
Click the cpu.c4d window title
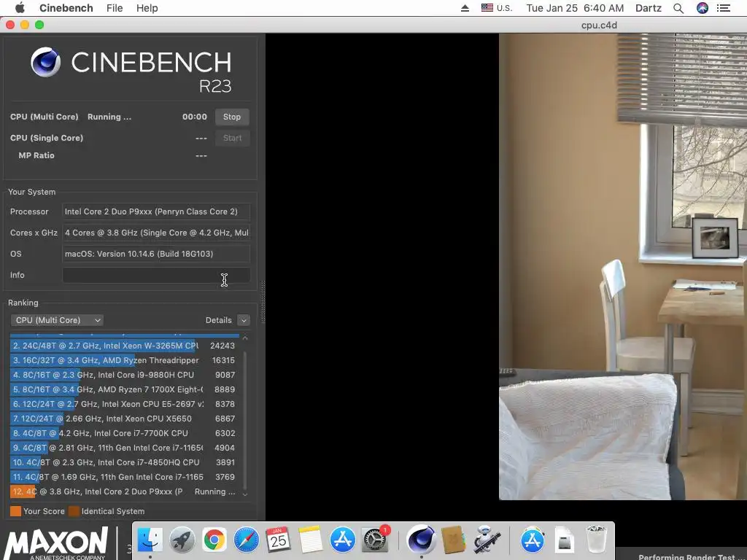coord(599,26)
